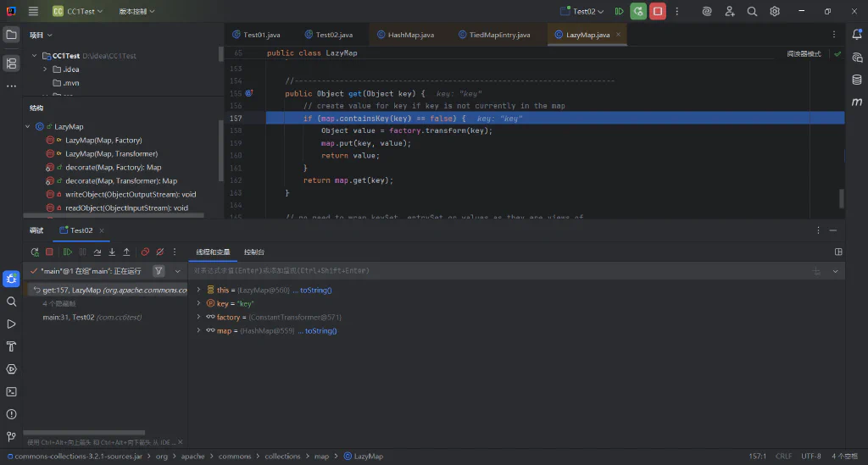Switch to the 控制台 console tab
Viewport: 868px width, 465px height.
(x=254, y=252)
